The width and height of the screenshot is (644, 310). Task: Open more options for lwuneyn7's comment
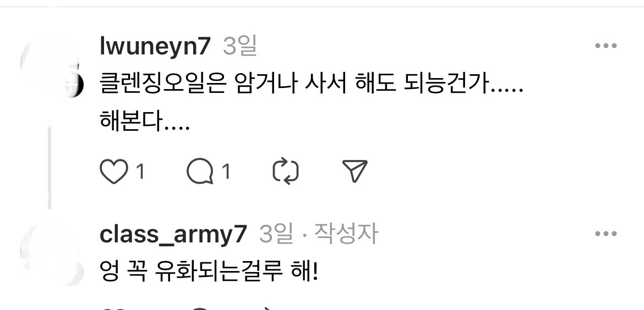click(606, 46)
